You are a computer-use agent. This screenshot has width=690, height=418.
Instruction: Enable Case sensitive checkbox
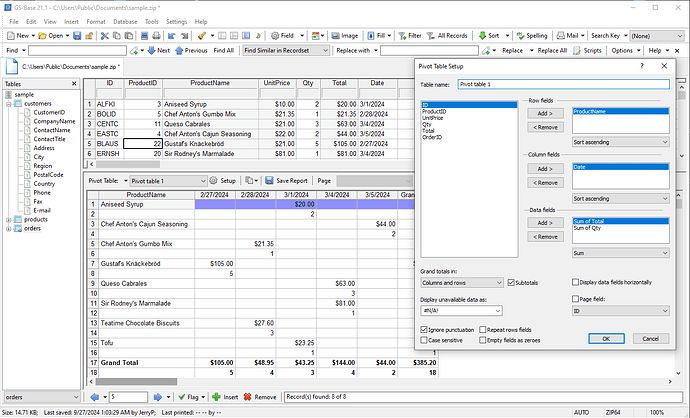[424, 340]
